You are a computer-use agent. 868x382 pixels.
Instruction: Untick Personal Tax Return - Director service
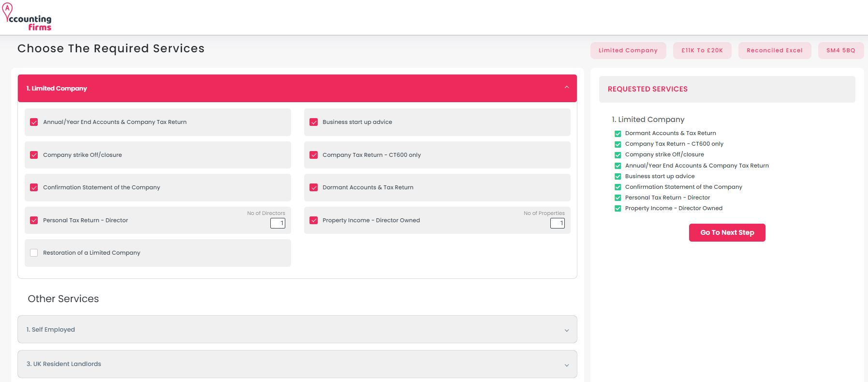(x=34, y=220)
